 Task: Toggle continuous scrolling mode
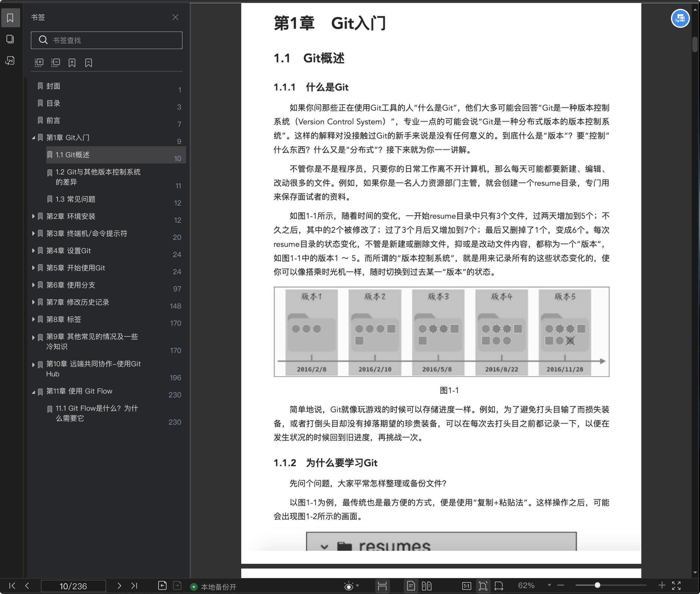tap(382, 586)
